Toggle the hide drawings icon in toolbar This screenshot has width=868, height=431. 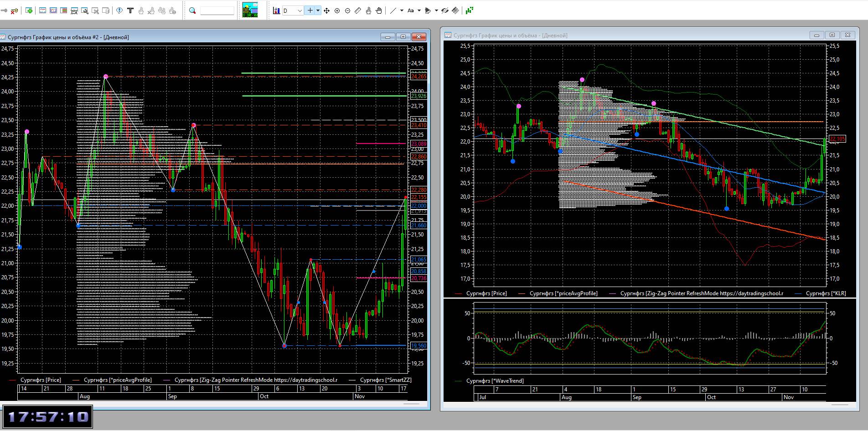pos(445,10)
